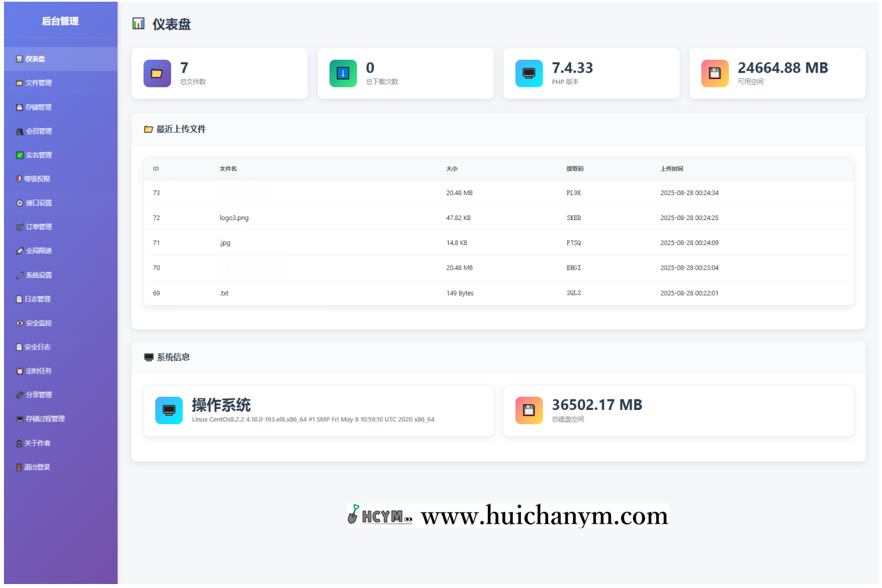This screenshot has height=588, width=882.
Task: Click the disk icon on 可用空间 card
Action: 715,73
